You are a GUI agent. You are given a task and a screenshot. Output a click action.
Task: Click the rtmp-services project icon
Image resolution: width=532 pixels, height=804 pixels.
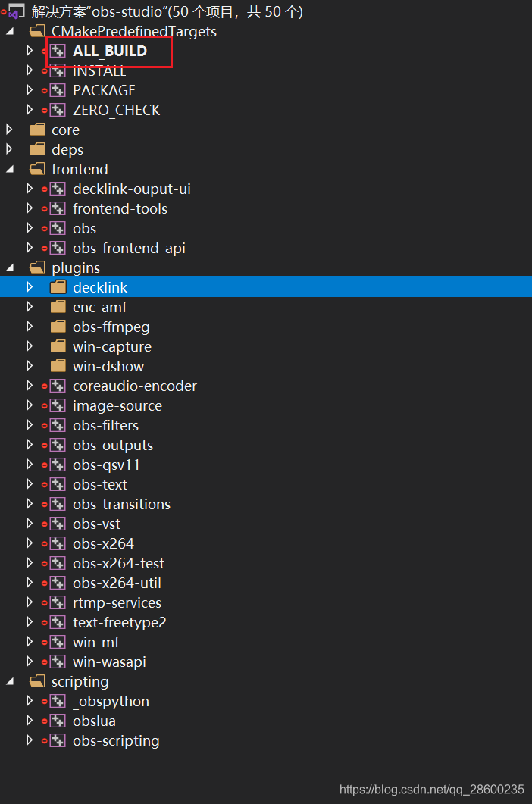58,603
